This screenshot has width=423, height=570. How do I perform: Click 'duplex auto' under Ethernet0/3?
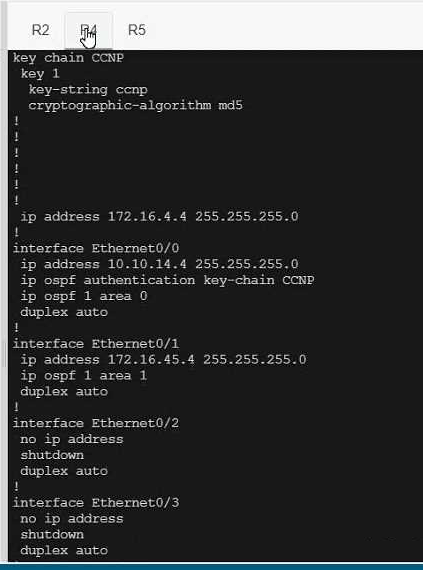click(x=64, y=550)
